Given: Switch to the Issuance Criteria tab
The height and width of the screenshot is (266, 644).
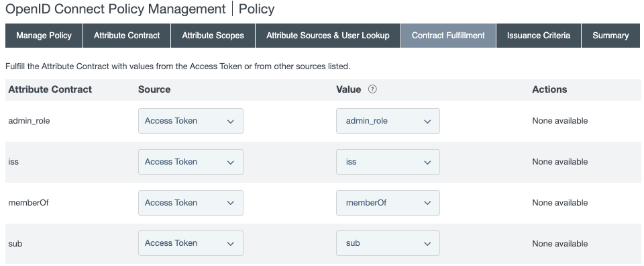Looking at the screenshot, I should [539, 36].
